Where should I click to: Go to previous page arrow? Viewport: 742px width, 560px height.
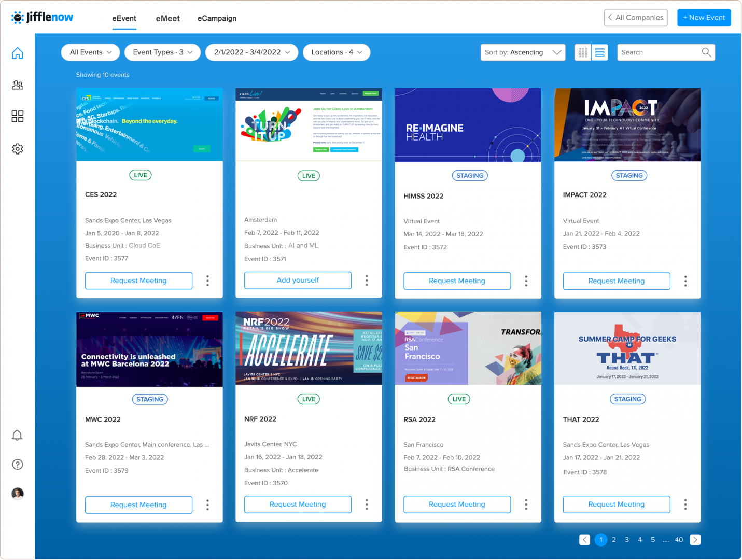[584, 540]
